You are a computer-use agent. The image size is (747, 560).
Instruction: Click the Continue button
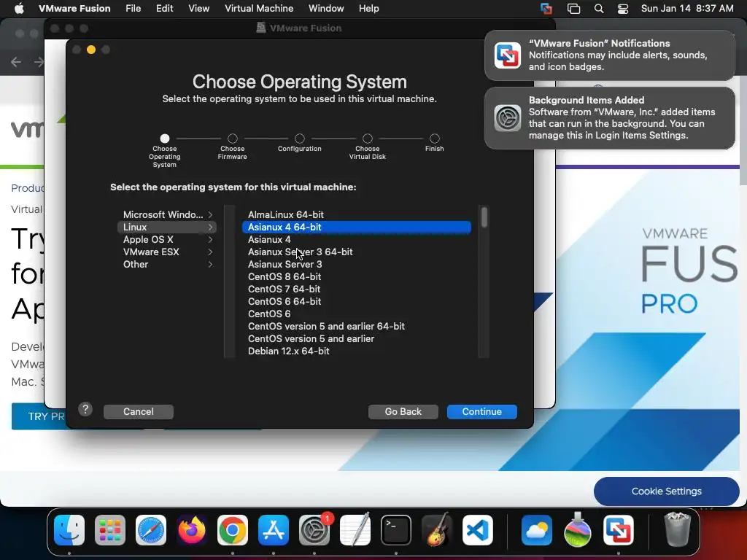point(482,412)
